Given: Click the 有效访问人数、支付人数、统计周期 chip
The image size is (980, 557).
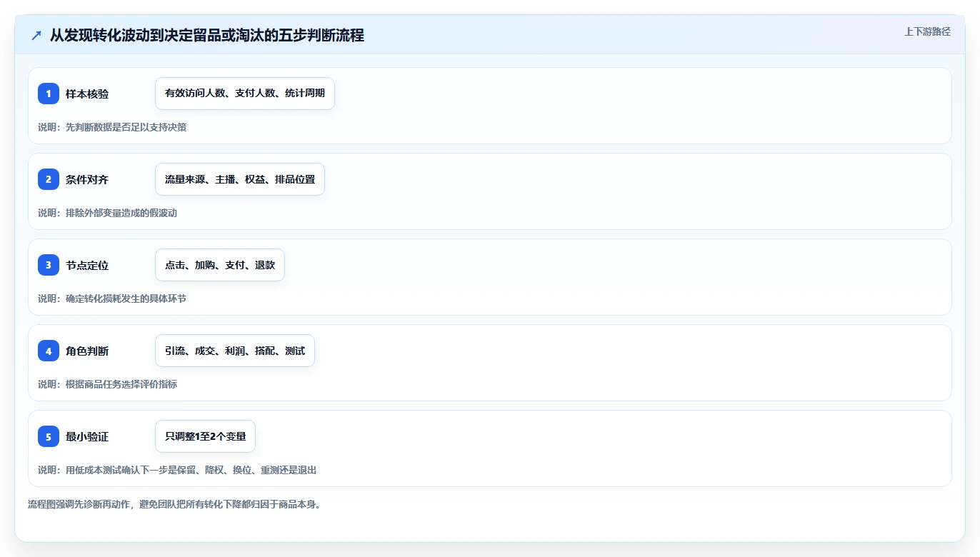Looking at the screenshot, I should pos(245,94).
